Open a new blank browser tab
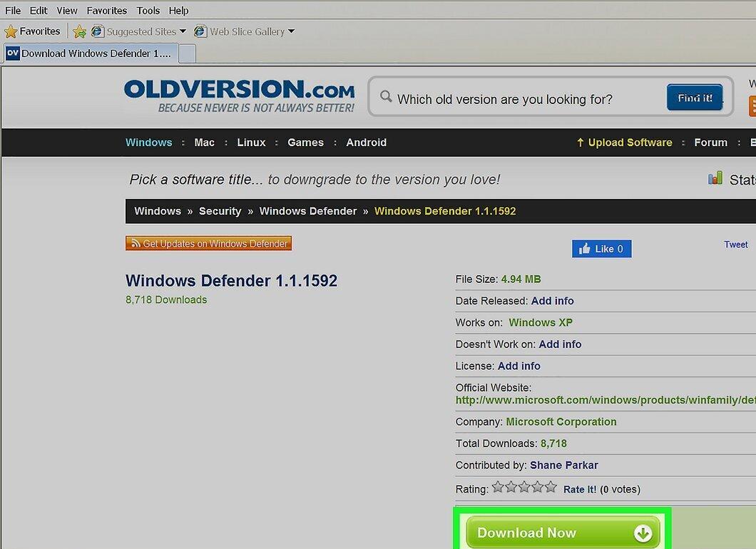 [187, 53]
